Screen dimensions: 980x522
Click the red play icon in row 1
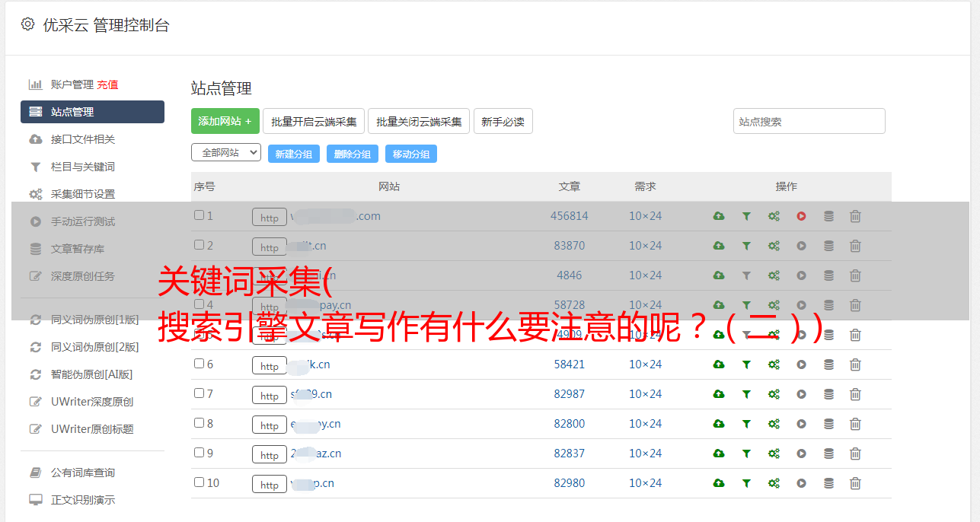[801, 216]
